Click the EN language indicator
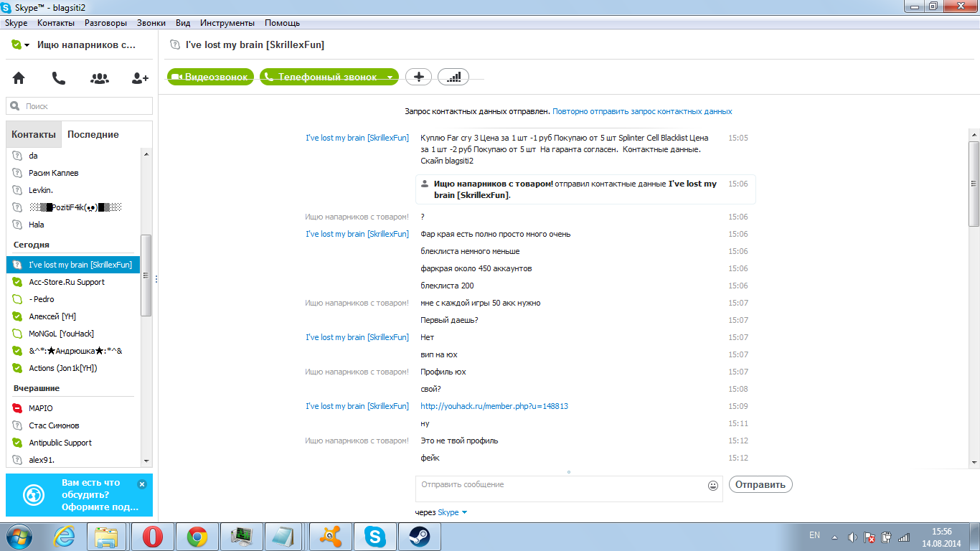The width and height of the screenshot is (980, 551). pyautogui.click(x=814, y=535)
